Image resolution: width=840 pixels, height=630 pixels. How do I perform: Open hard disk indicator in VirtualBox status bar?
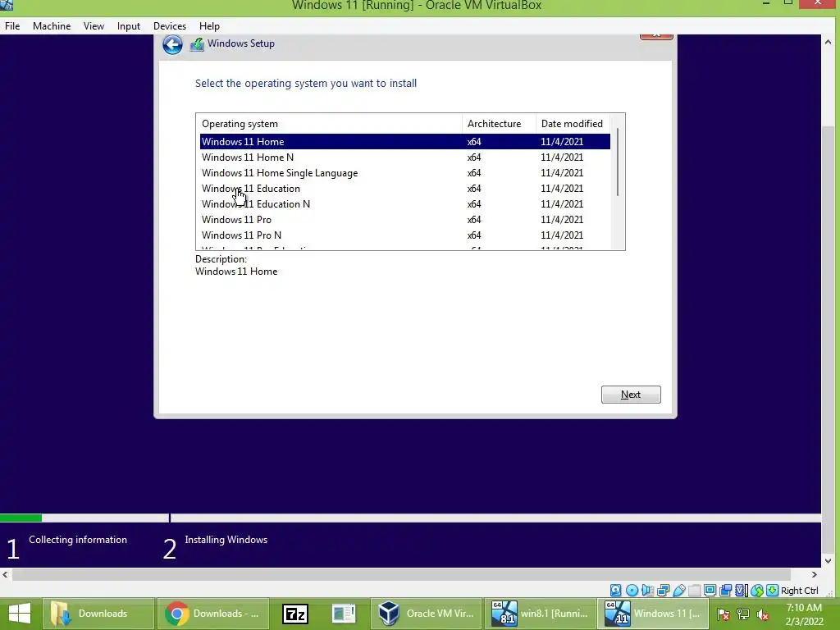[x=616, y=591]
